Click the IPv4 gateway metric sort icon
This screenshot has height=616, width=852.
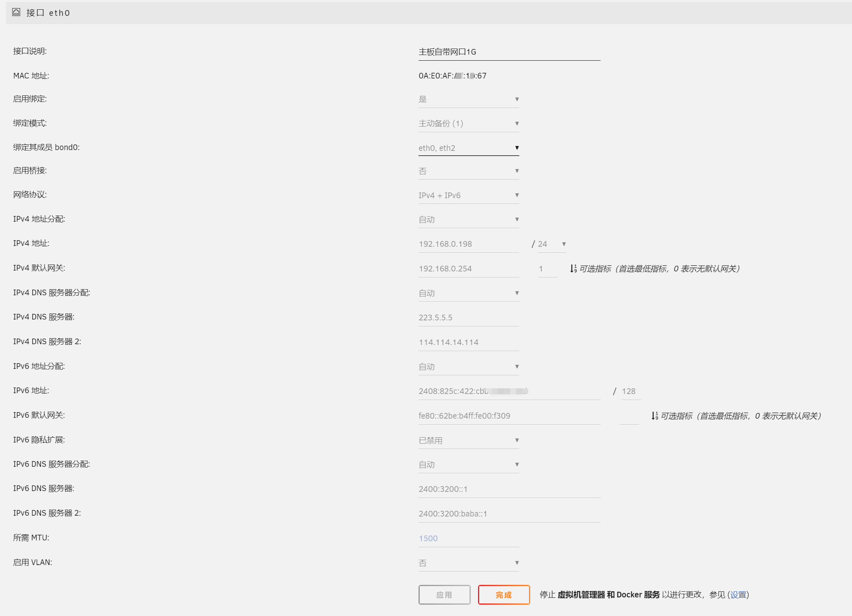[573, 269]
